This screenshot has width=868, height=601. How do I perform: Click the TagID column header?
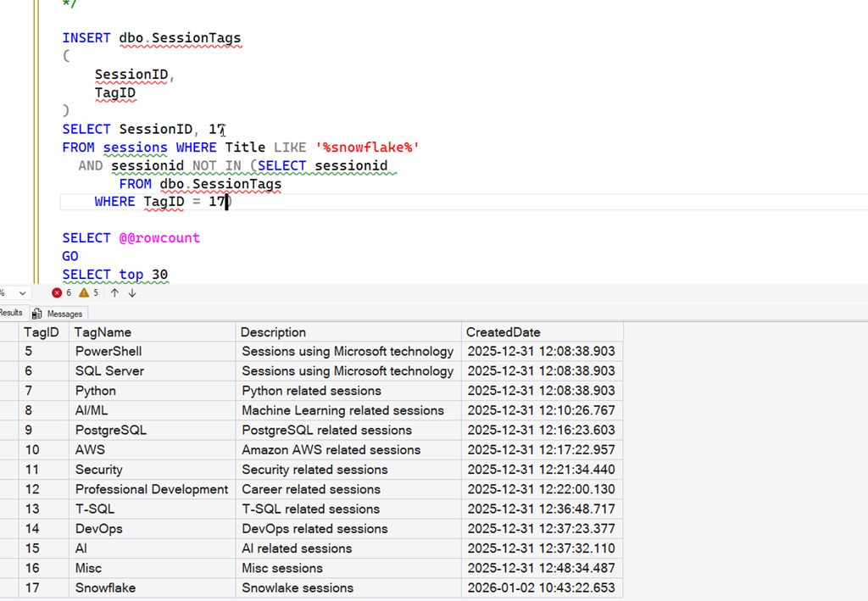pyautogui.click(x=41, y=332)
